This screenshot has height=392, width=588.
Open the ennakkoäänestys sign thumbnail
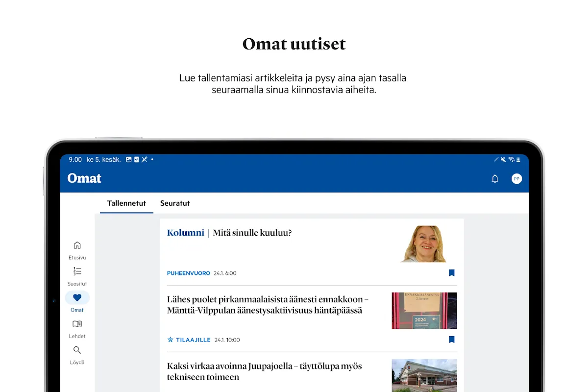424,311
